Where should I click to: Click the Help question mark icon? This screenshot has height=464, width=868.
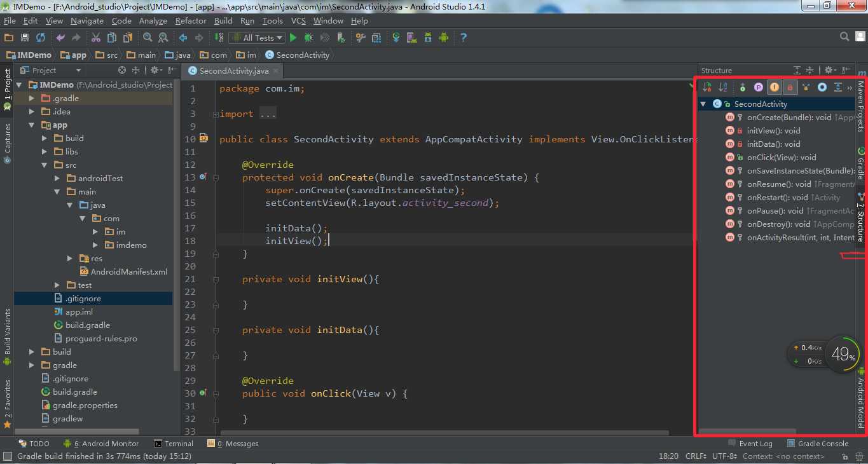(464, 38)
